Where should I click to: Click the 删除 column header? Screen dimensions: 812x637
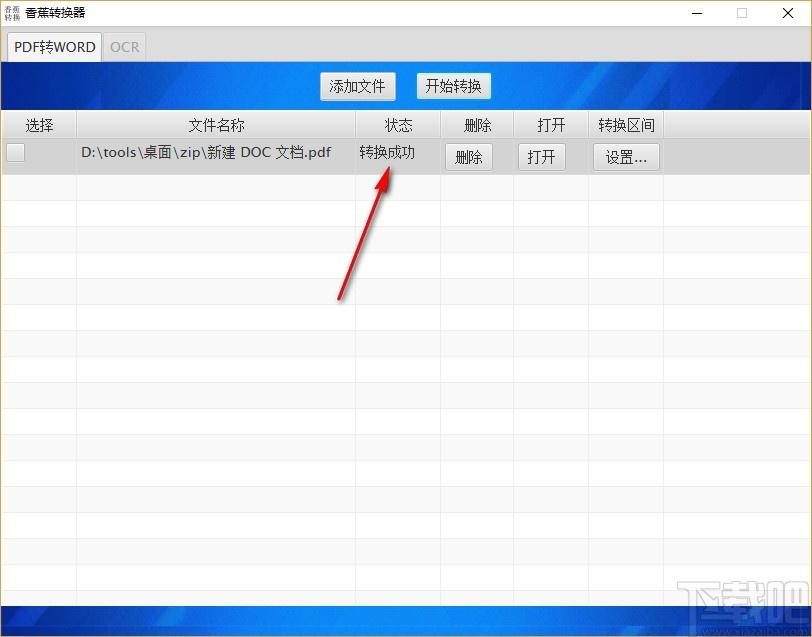point(477,125)
